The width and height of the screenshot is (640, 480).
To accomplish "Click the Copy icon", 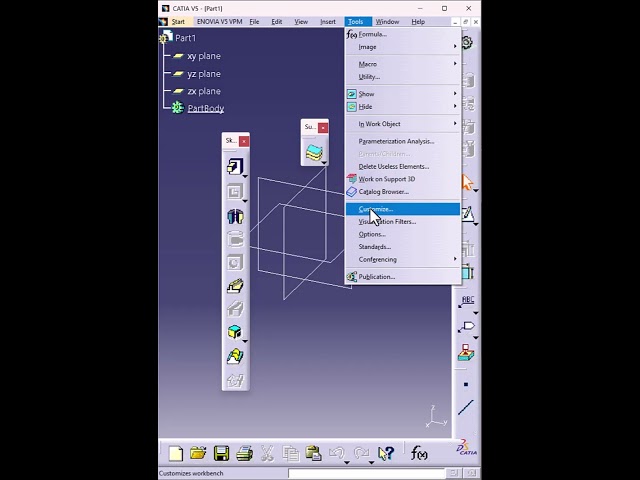I will tap(291, 453).
